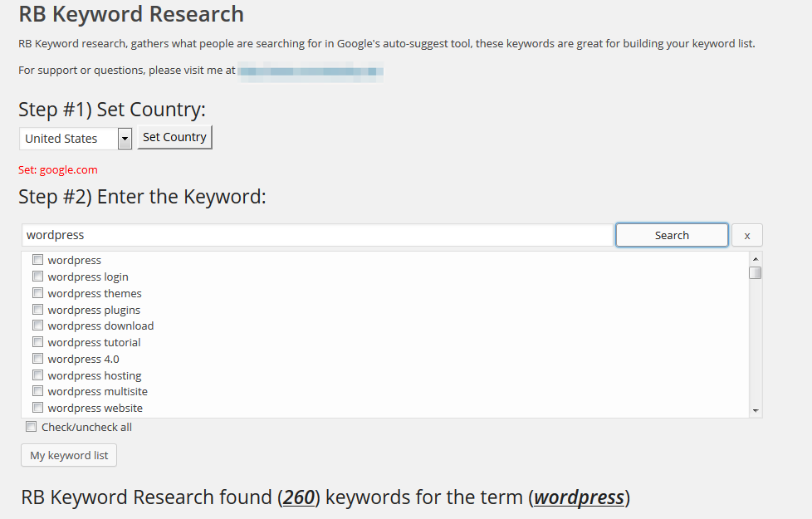Click the keyword input field containing wordpress
Image resolution: width=812 pixels, height=519 pixels.
point(317,235)
